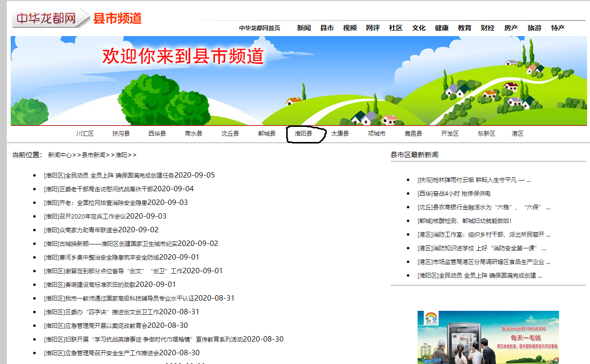Open the 网评 navigation item

373,28
